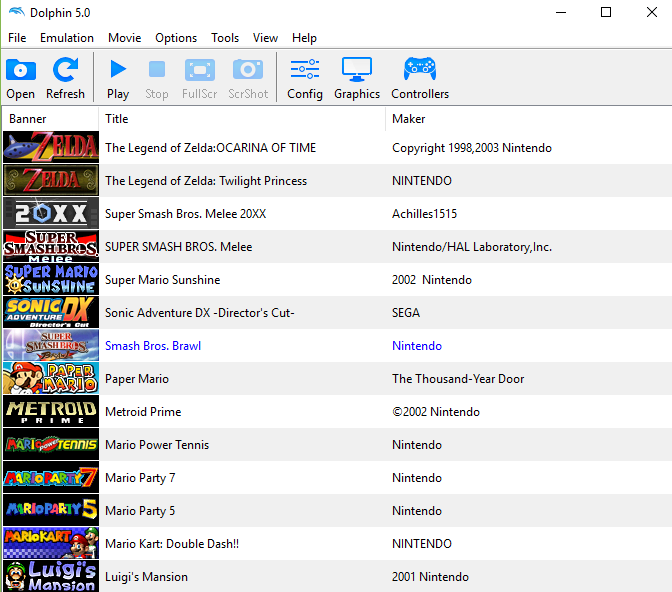672x592 pixels.
Task: Click title 'The Legend of Zelda: Twilight Princess'
Action: tap(206, 181)
